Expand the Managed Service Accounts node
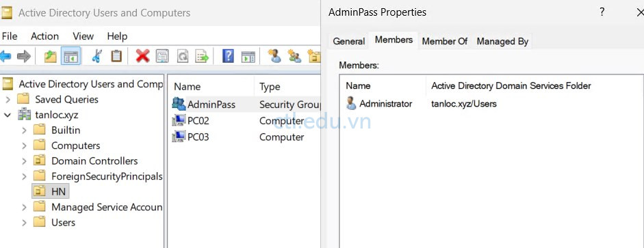644x248 pixels. [24, 208]
